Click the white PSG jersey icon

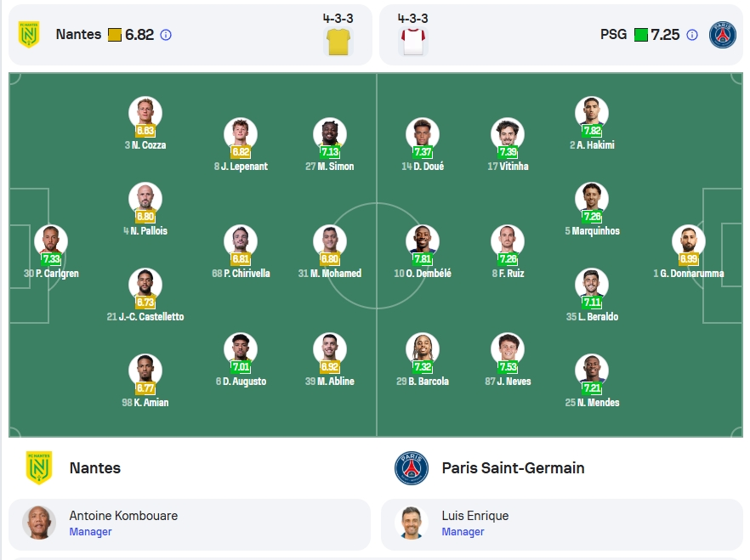[x=412, y=42]
